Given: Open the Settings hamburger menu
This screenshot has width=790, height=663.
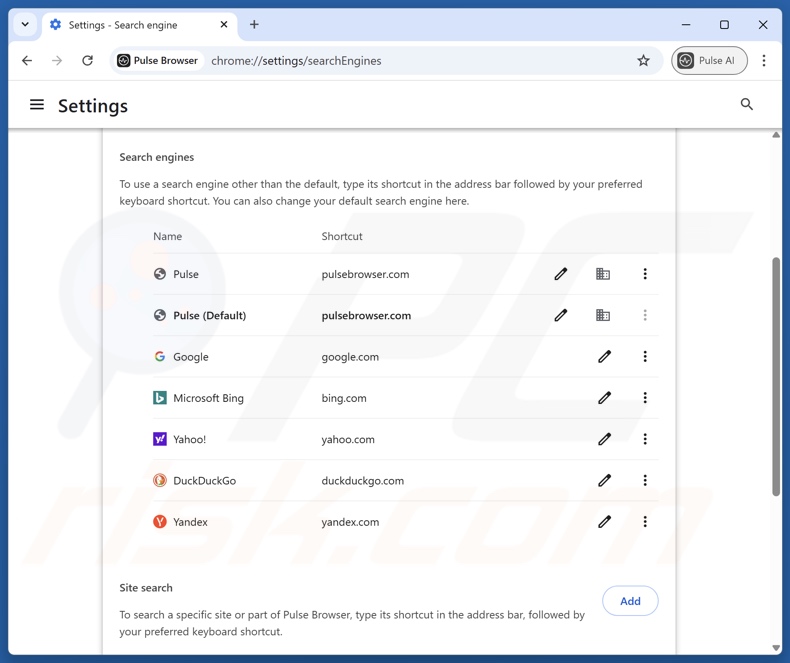Looking at the screenshot, I should (37, 105).
